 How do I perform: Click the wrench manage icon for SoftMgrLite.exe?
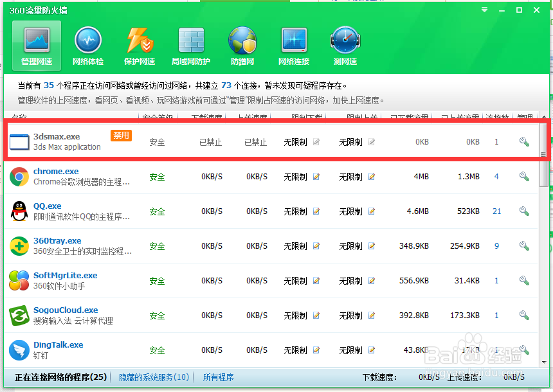525,281
